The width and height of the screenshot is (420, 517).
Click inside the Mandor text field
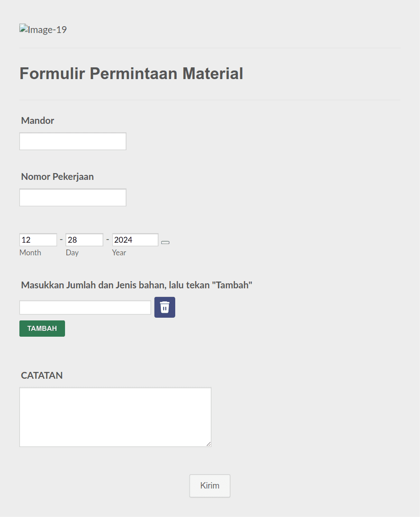click(72, 141)
